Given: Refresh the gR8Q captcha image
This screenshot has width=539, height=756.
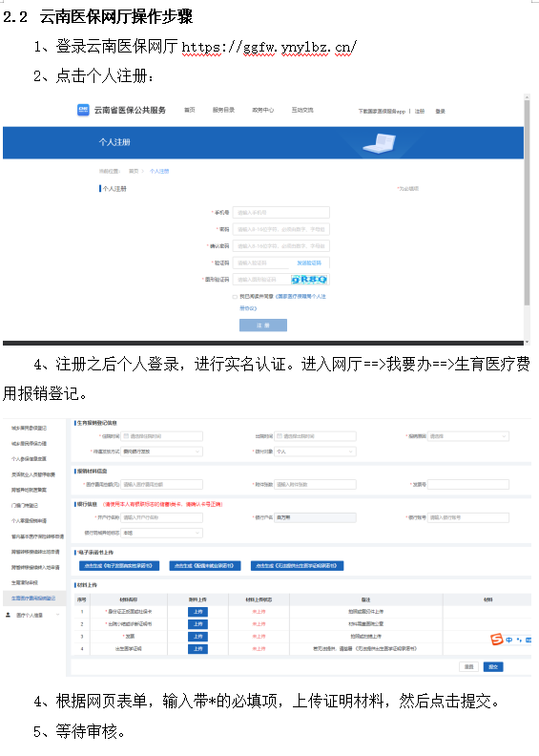Looking at the screenshot, I should click(x=309, y=279).
